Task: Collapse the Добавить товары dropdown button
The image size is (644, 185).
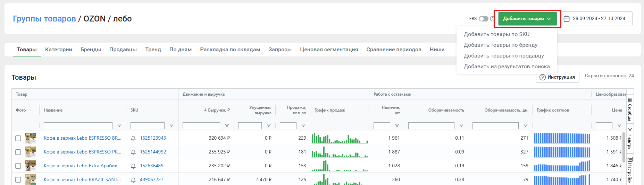Action: click(x=527, y=19)
